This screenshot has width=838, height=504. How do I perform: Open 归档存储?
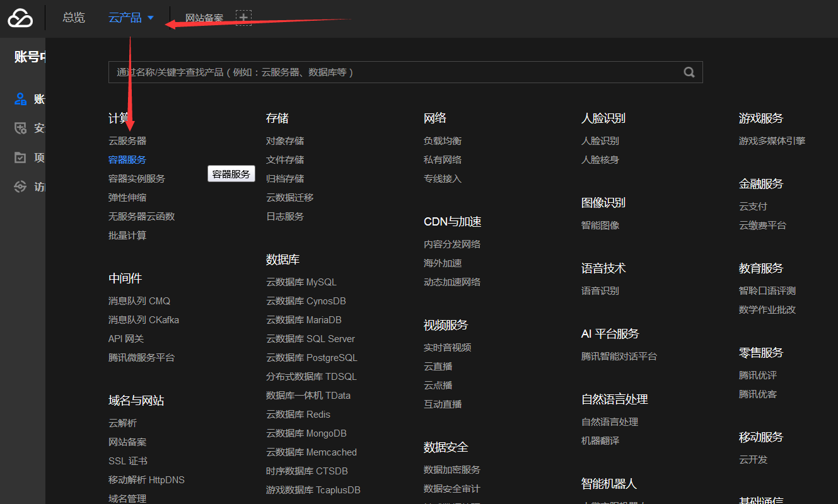point(285,178)
